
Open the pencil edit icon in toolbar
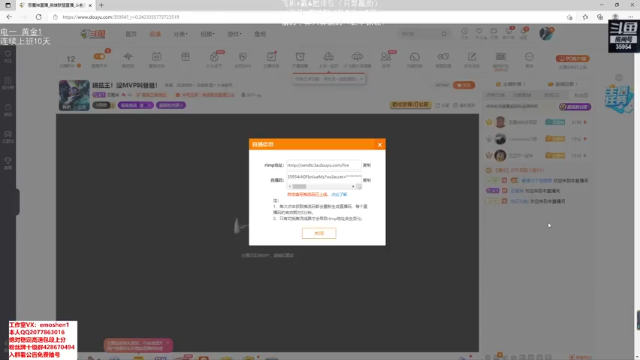point(472,57)
